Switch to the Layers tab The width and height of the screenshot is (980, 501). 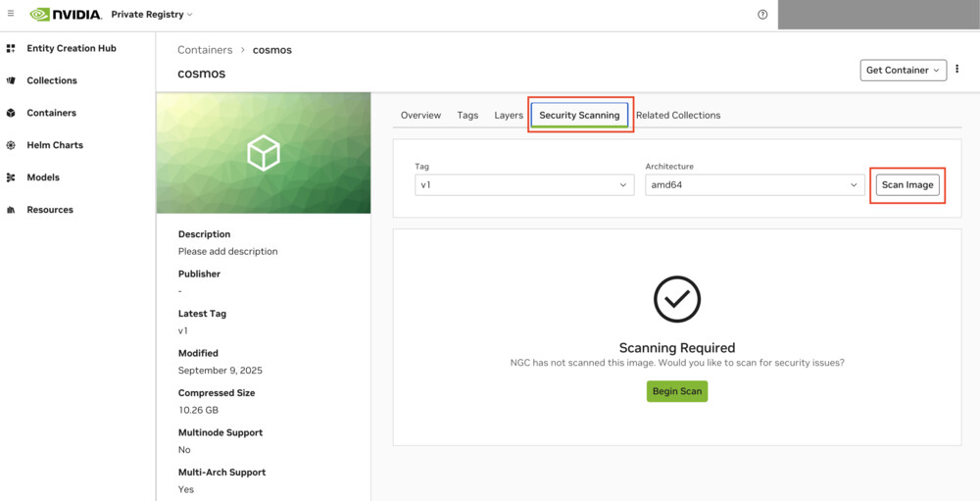509,116
